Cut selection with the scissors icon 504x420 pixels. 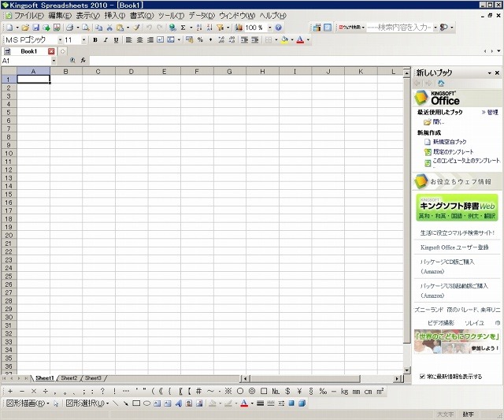109,28
